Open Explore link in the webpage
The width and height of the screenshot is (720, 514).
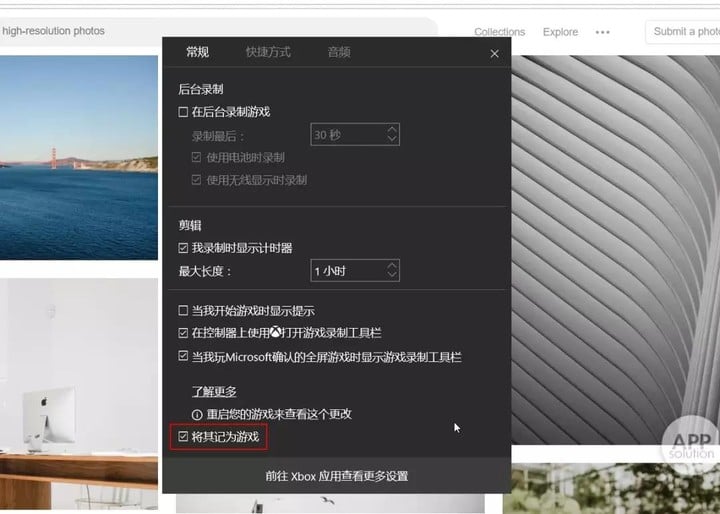[x=560, y=32]
